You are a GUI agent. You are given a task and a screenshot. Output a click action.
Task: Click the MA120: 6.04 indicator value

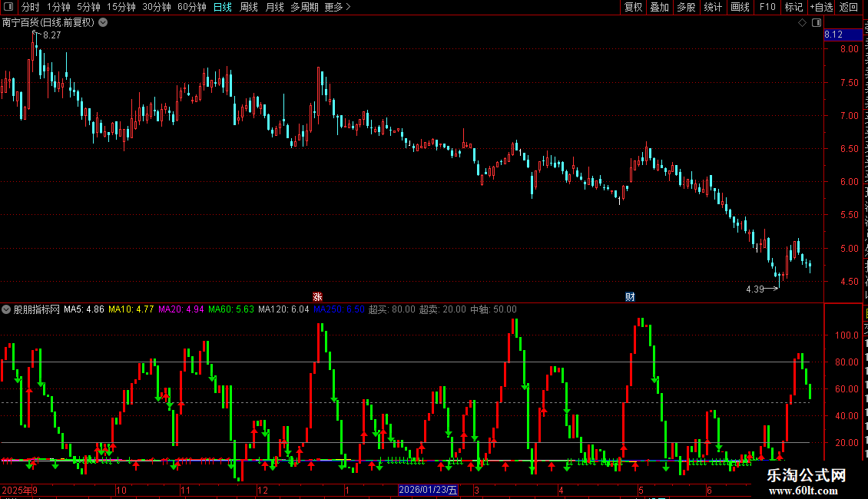(283, 309)
